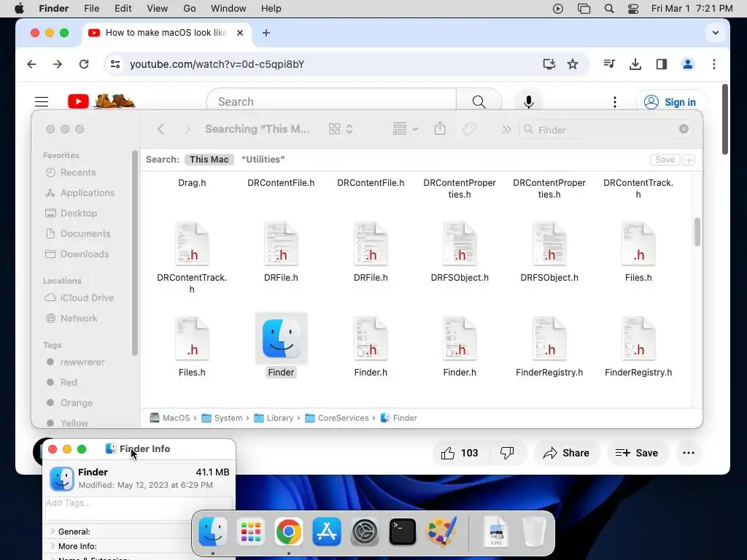This screenshot has height=560, width=747.
Task: Search with your voice microphone icon
Action: (528, 101)
